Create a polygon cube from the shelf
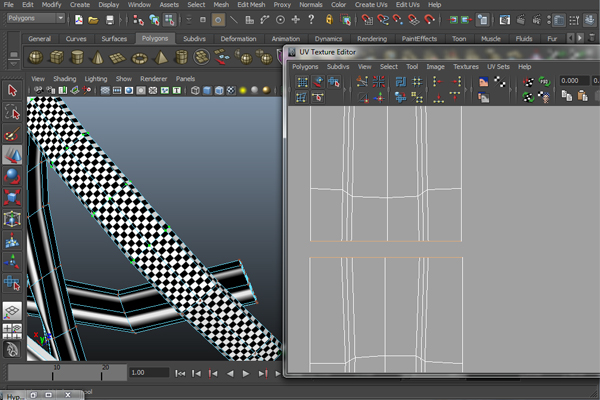The image size is (600, 400). 56,57
